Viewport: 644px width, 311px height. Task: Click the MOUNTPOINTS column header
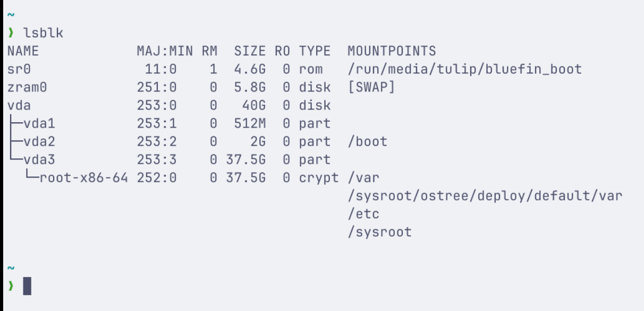tap(392, 51)
